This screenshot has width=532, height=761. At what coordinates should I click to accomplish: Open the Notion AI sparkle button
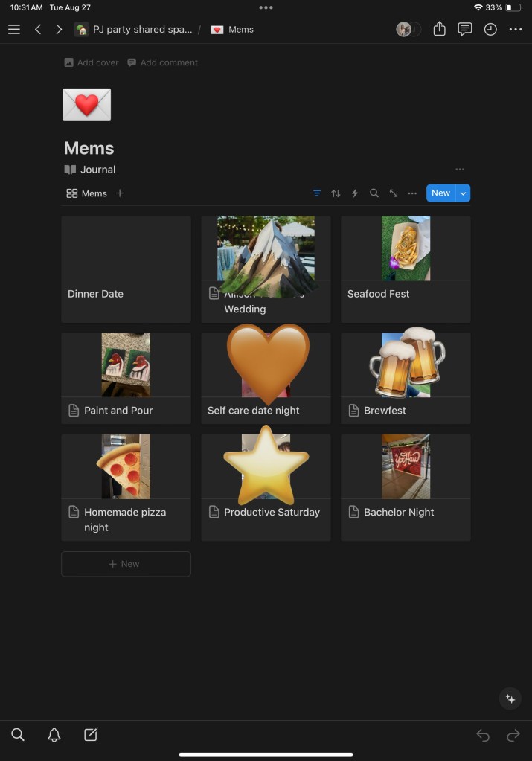[x=510, y=699]
